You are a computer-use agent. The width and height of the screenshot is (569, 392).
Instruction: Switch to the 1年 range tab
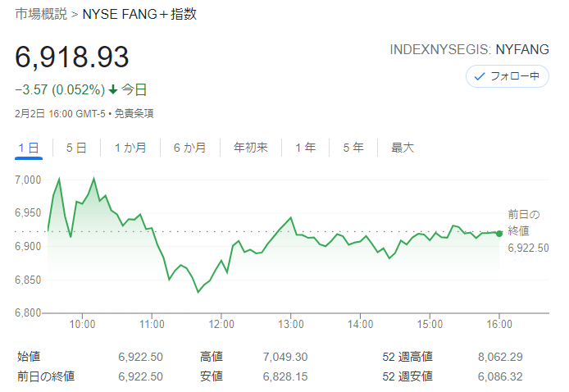(305, 148)
